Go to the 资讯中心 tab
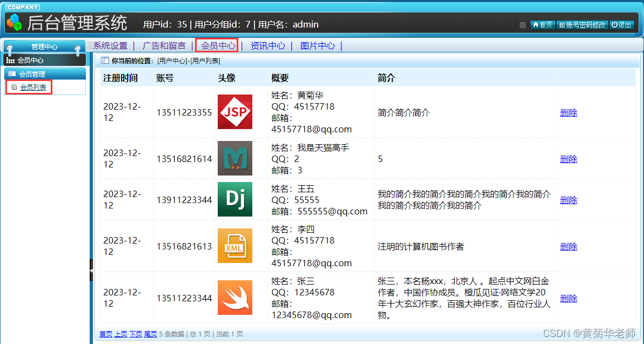Viewport: 644px width, 344px height. (x=268, y=45)
